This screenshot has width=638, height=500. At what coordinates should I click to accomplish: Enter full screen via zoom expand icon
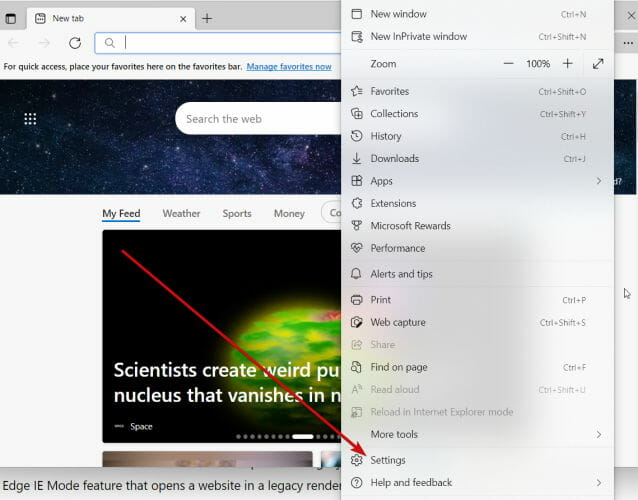598,64
